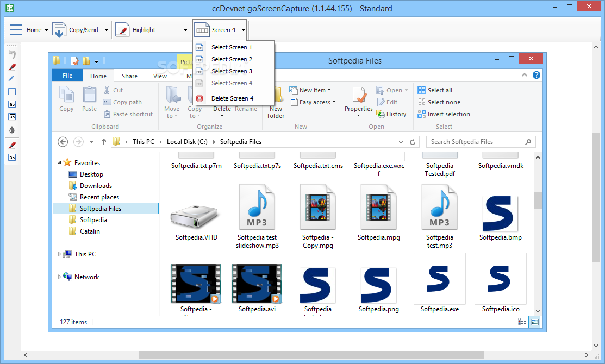Choose Select Screen 1 from the menu

(x=233, y=47)
